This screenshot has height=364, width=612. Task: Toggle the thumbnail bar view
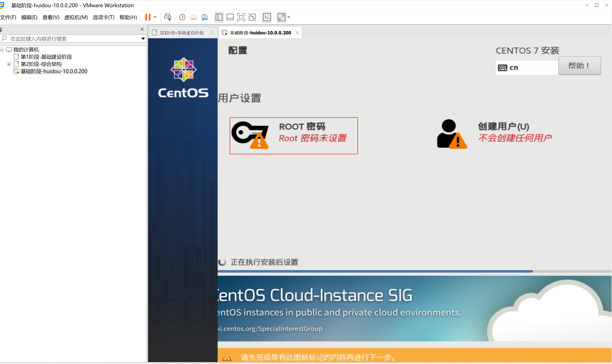click(230, 17)
